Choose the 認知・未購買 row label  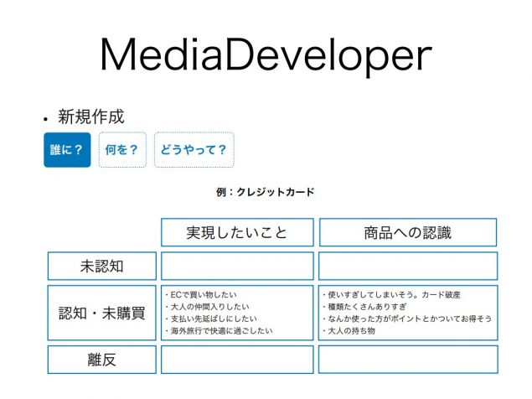[101, 313]
